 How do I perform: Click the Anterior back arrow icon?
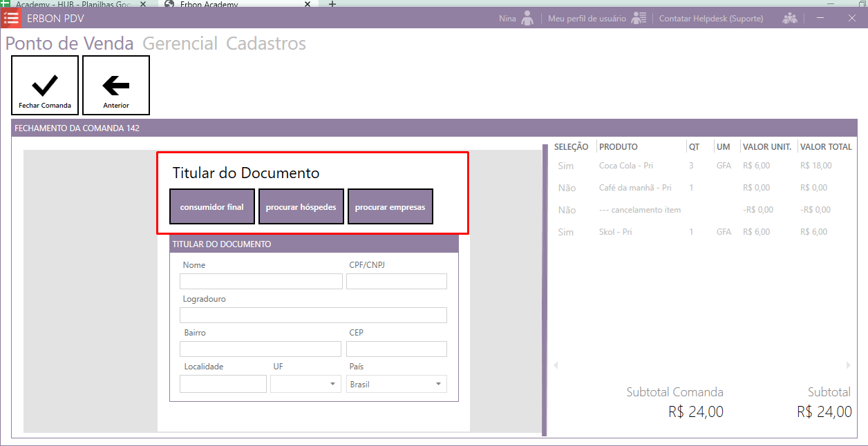tap(116, 85)
